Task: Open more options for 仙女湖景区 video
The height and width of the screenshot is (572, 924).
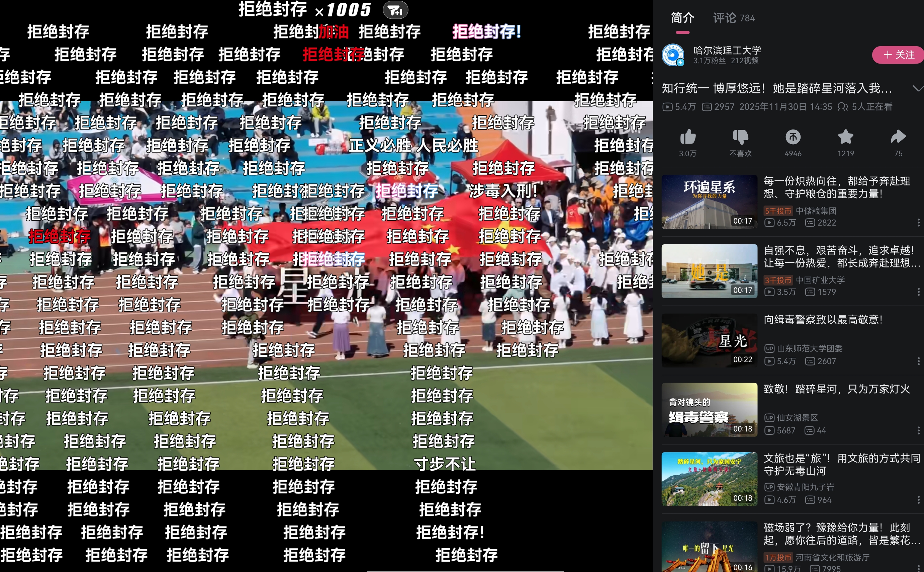Action: tap(918, 430)
